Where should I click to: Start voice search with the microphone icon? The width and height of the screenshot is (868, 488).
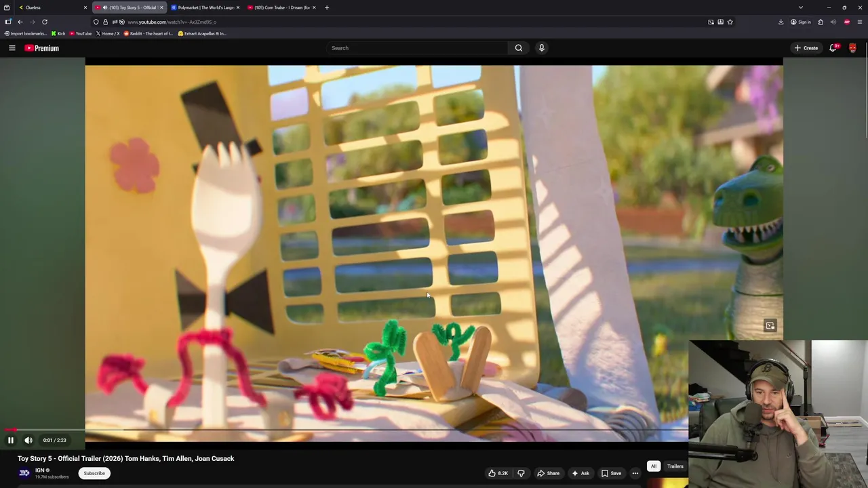(x=541, y=48)
